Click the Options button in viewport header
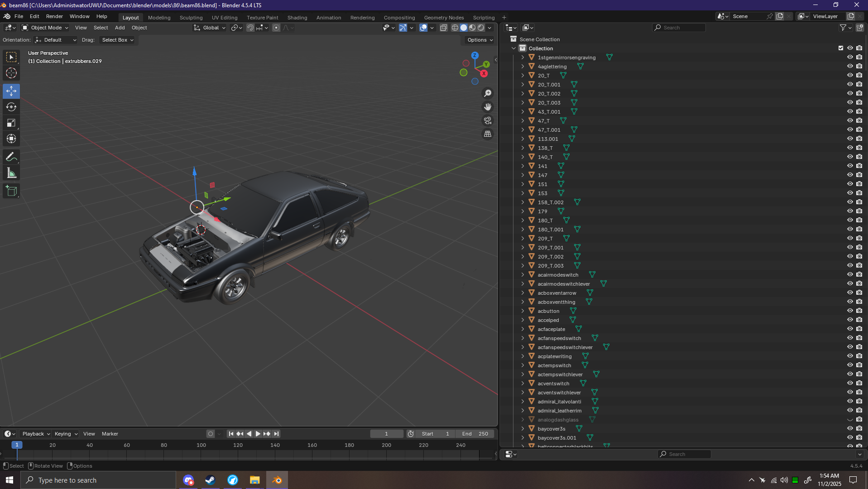The height and width of the screenshot is (489, 868). pos(480,40)
